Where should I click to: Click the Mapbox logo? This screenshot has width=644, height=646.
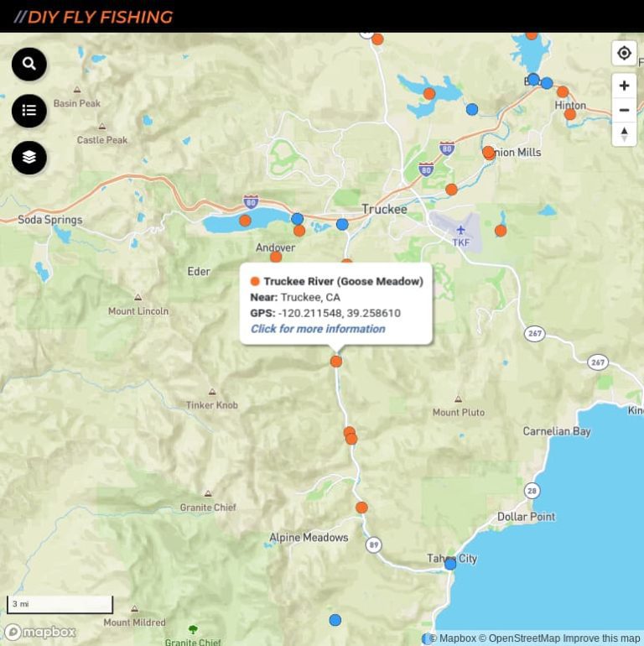coord(40,632)
